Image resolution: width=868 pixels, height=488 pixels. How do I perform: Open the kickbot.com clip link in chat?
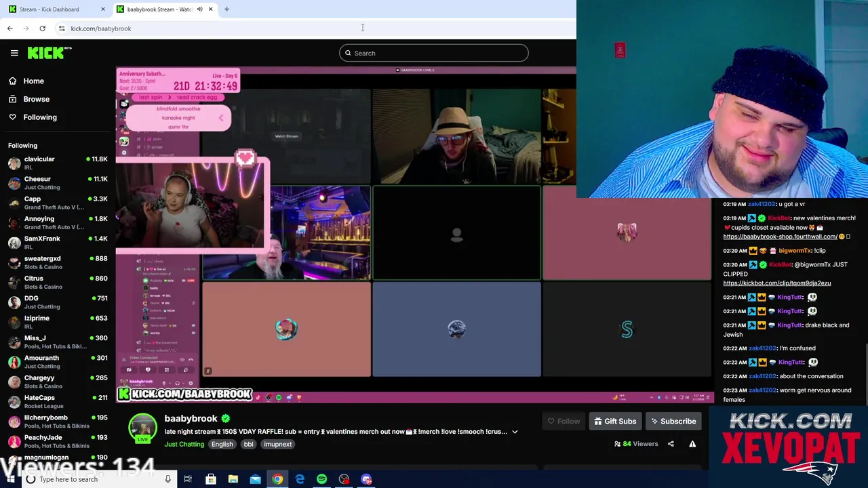(776, 283)
